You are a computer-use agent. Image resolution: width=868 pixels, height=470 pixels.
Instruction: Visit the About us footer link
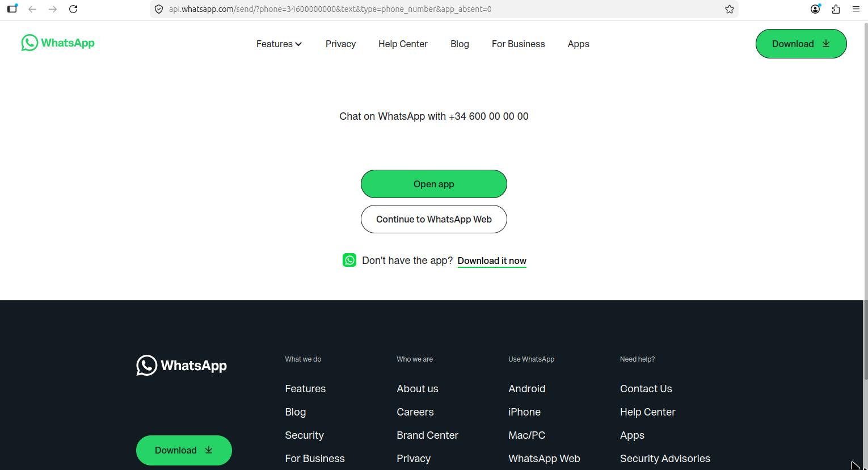(418, 389)
